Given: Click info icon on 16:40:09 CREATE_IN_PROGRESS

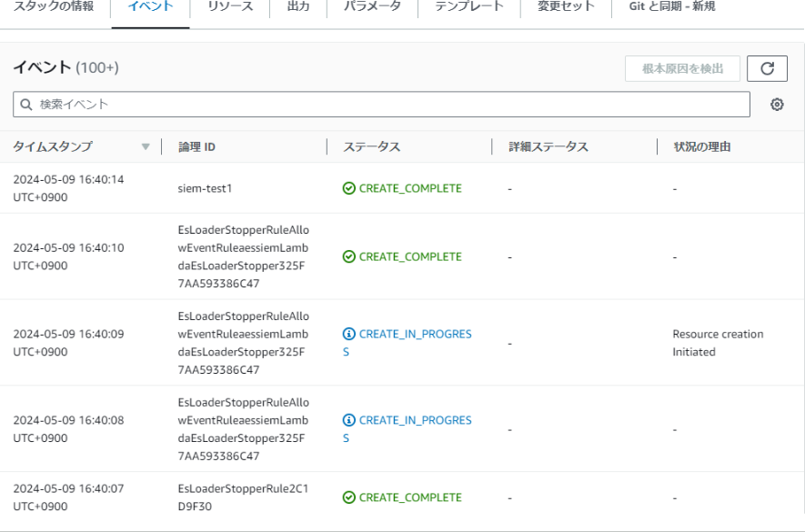Looking at the screenshot, I should coord(349,335).
